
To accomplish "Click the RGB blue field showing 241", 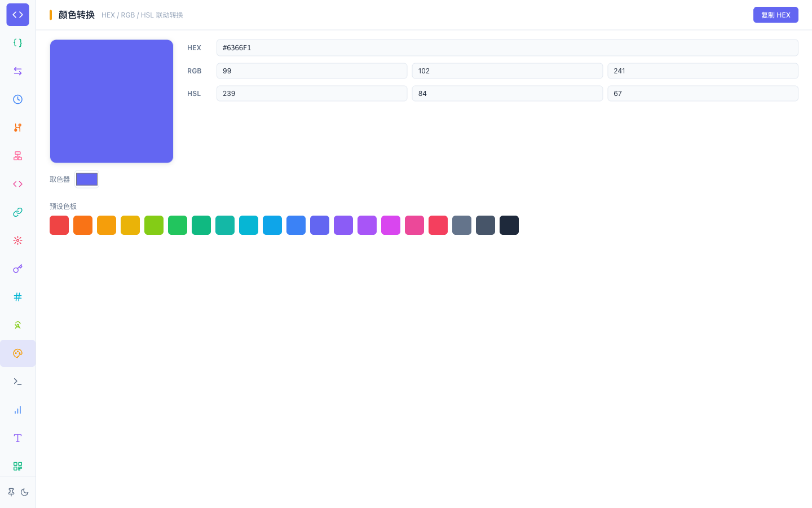I will point(703,71).
